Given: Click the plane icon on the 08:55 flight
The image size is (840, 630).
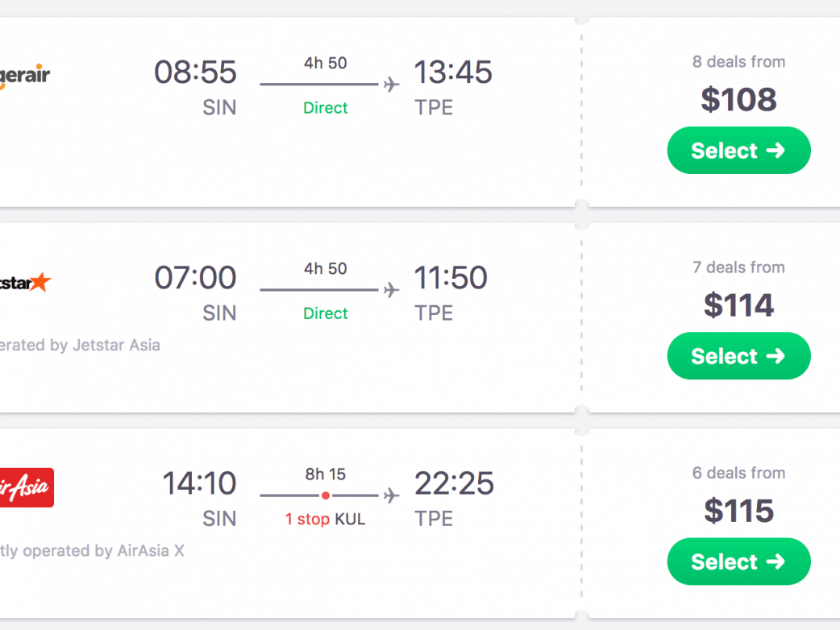Looking at the screenshot, I should coord(392,84).
